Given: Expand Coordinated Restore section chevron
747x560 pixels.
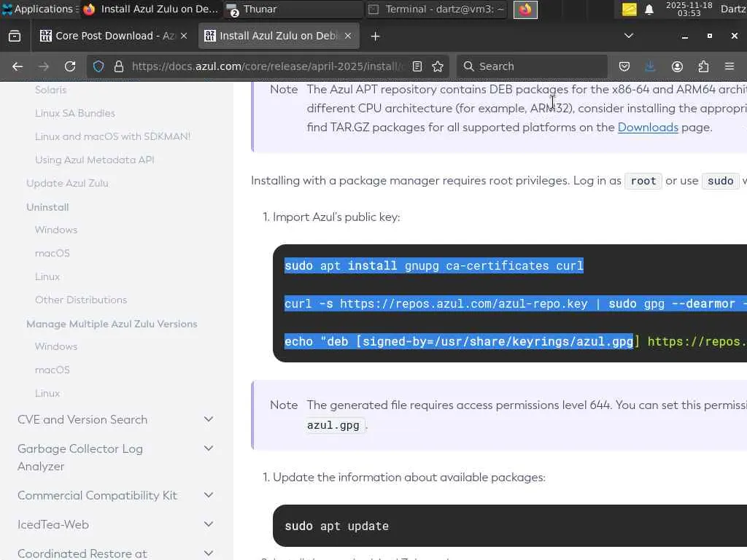Looking at the screenshot, I should pos(208,553).
